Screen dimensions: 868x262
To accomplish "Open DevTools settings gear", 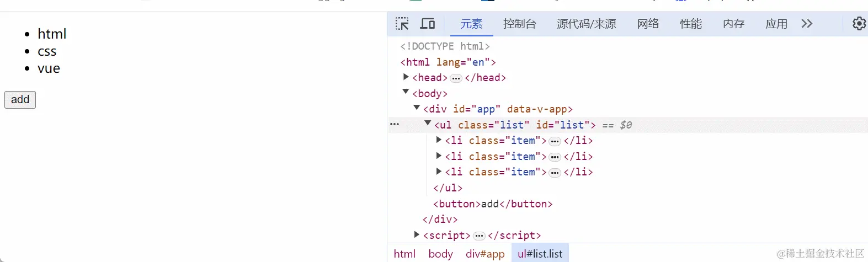I will click(859, 24).
